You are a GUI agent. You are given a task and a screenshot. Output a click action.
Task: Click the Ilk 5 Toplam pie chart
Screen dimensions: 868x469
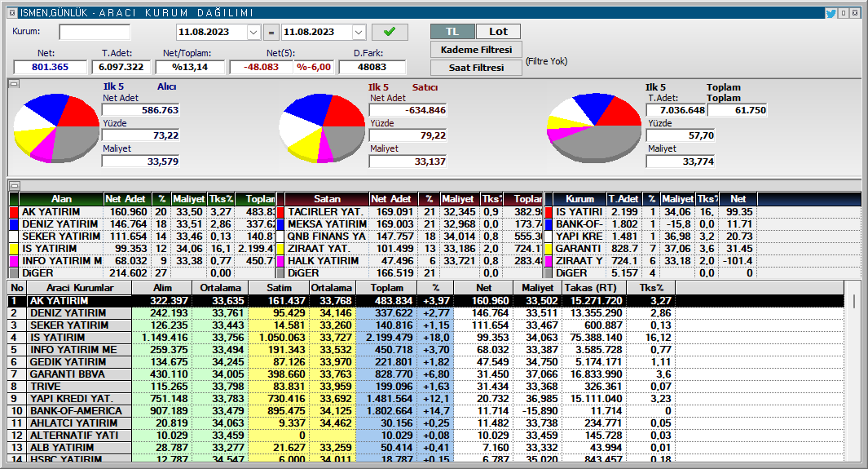(593, 128)
